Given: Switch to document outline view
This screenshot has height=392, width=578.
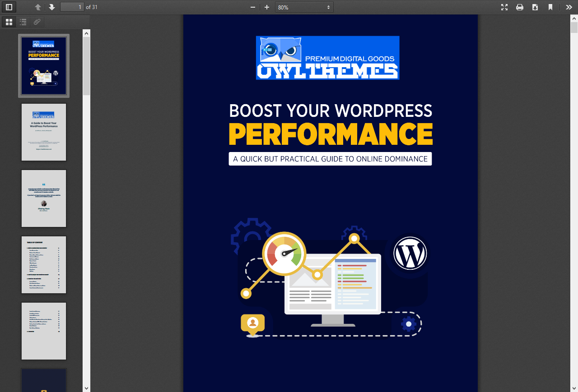Looking at the screenshot, I should 23,22.
